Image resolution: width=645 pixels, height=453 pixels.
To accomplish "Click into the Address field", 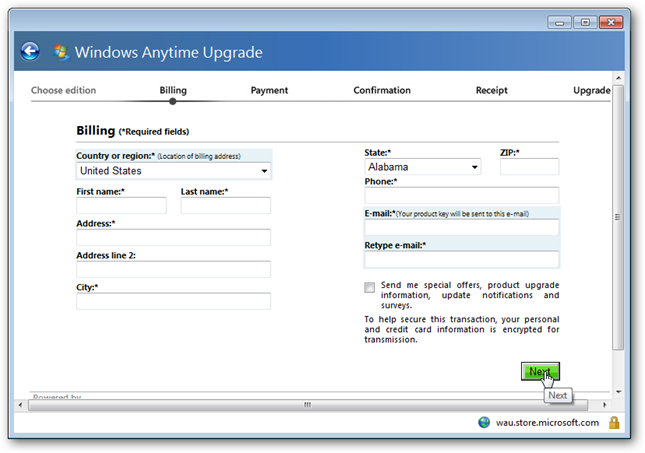I will tap(173, 237).
